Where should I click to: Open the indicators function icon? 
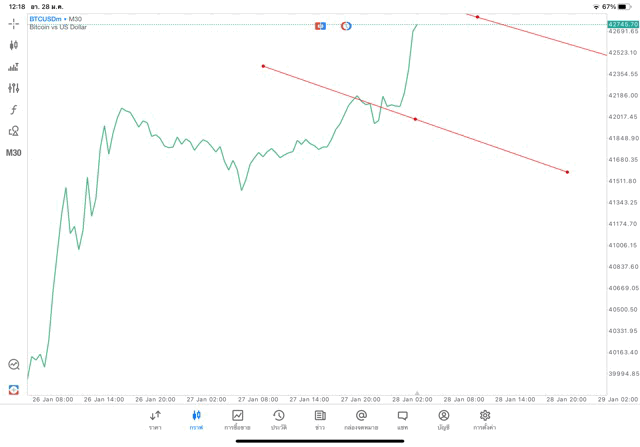click(x=13, y=110)
